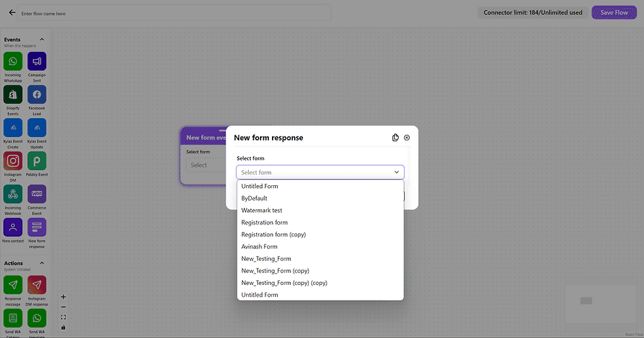Choose Registration form (copy) option
Image resolution: width=644 pixels, height=338 pixels.
[x=320, y=234]
